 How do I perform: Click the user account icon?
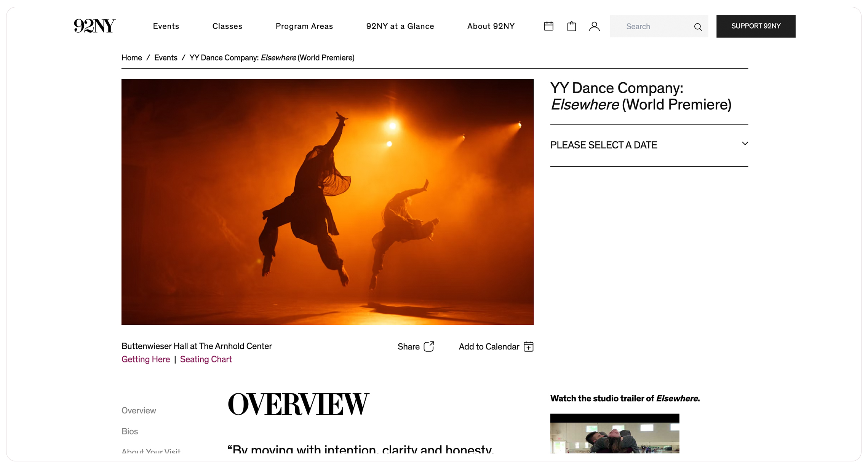click(594, 26)
